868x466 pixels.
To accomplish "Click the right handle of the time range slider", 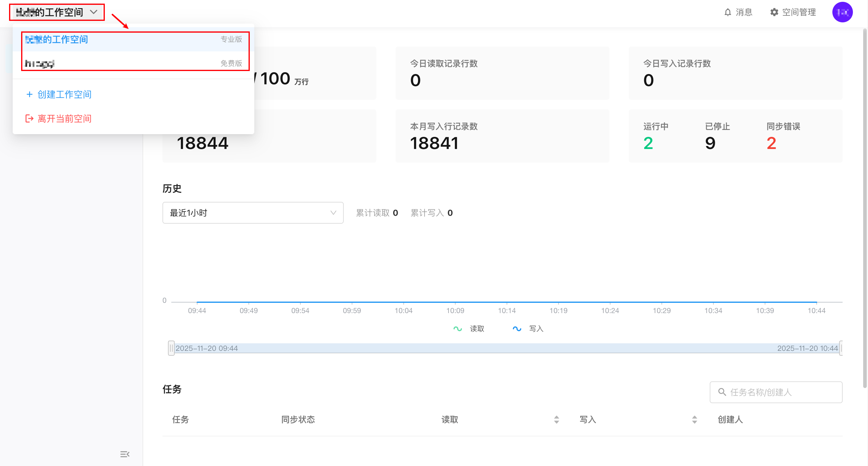I will 841,348.
